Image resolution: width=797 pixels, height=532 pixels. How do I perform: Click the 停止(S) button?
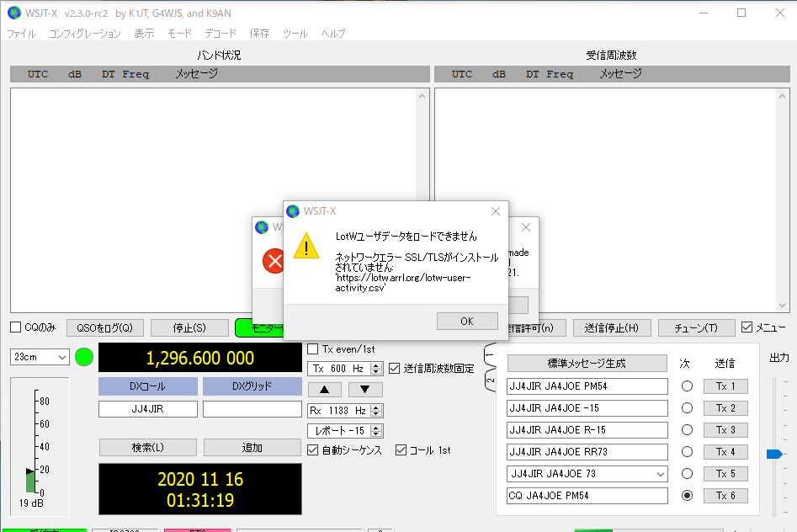189,328
